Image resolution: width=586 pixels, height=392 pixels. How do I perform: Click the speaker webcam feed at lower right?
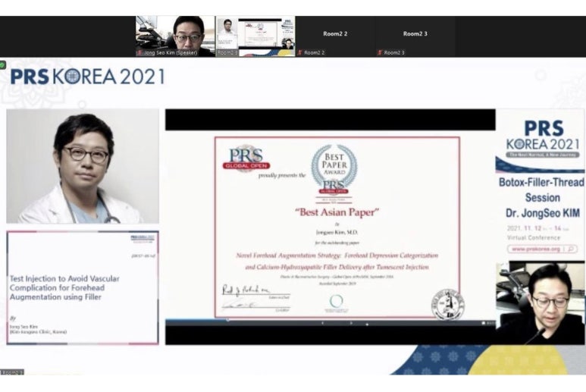[541, 303]
